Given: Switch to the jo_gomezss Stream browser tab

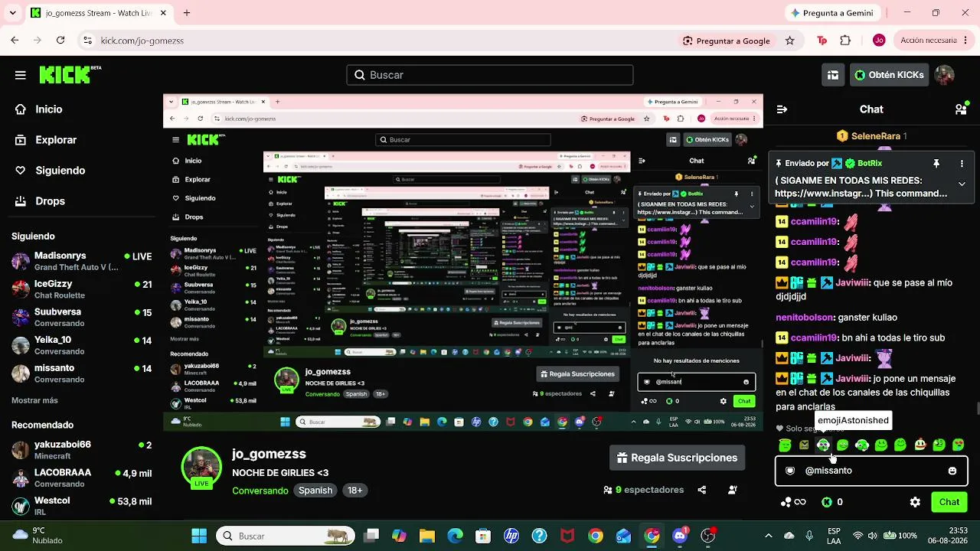Looking at the screenshot, I should [x=100, y=13].
